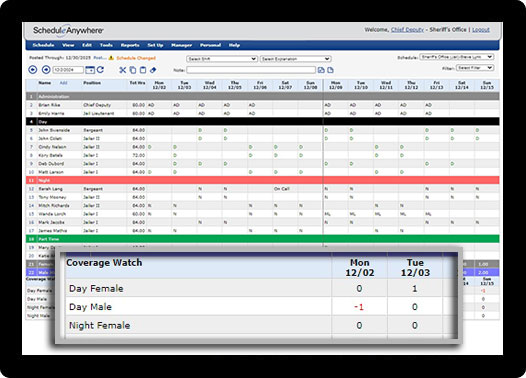Go to the previous schedule period arrow
Viewport: 526px width, 378px height.
click(x=33, y=70)
